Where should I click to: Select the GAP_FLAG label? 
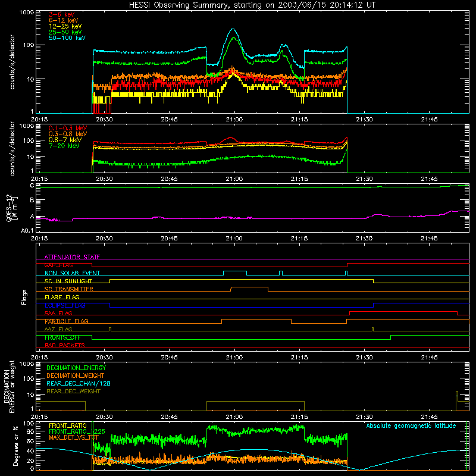pos(58,265)
